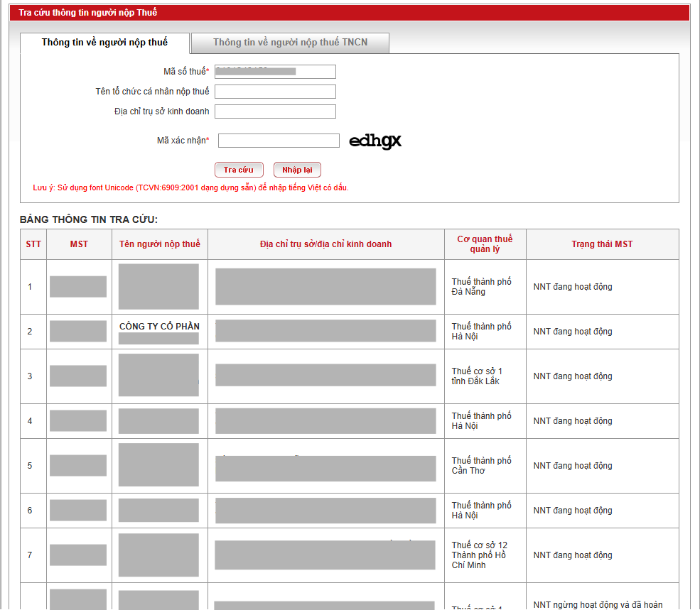Click row number 6 in the STT column
Image resolution: width=700 pixels, height=610 pixels.
(30, 510)
